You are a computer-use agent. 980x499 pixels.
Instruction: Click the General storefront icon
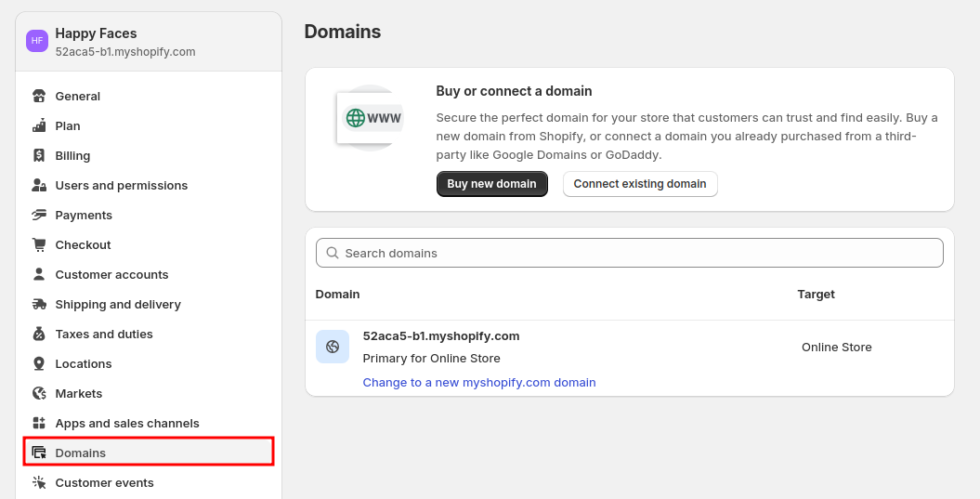click(x=39, y=97)
